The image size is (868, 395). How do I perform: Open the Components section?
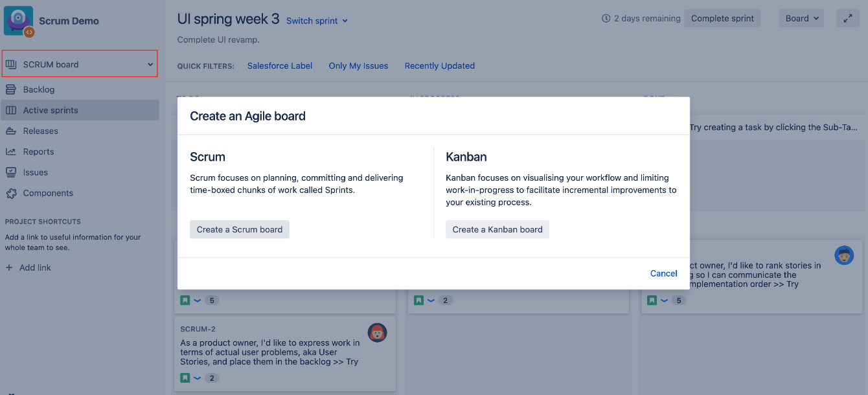(x=48, y=192)
